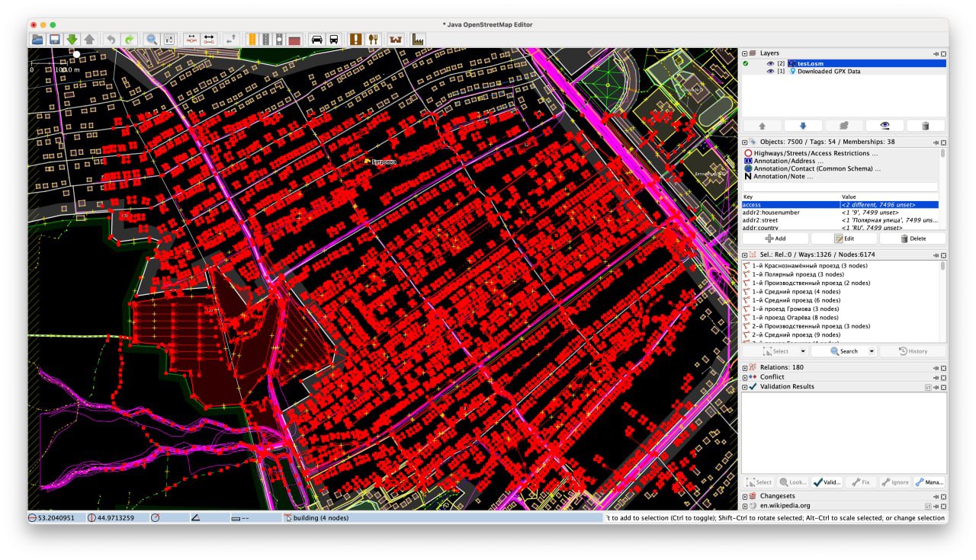Click the show/hide layer eye button below the list
976x560 pixels.
tap(885, 126)
